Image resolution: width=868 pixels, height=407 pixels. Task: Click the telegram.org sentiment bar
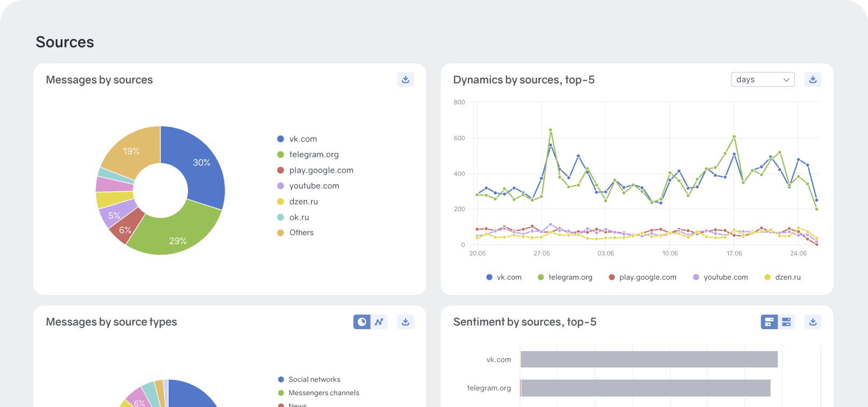645,388
